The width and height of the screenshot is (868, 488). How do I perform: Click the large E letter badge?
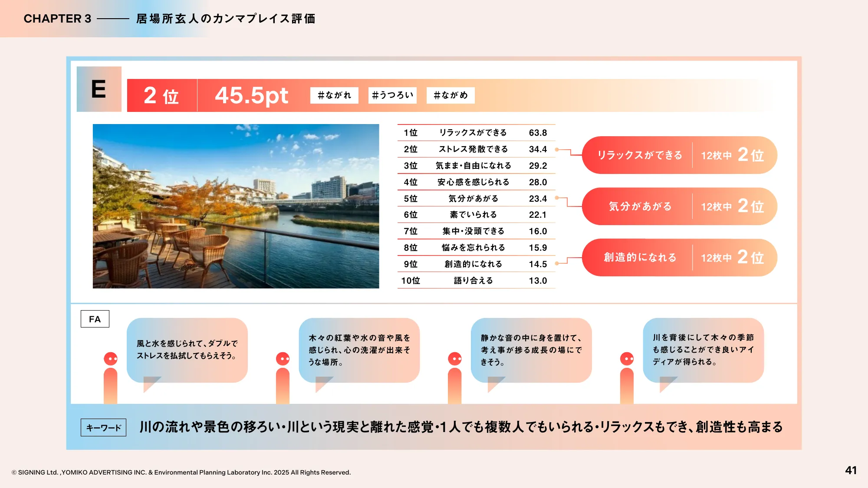[99, 89]
